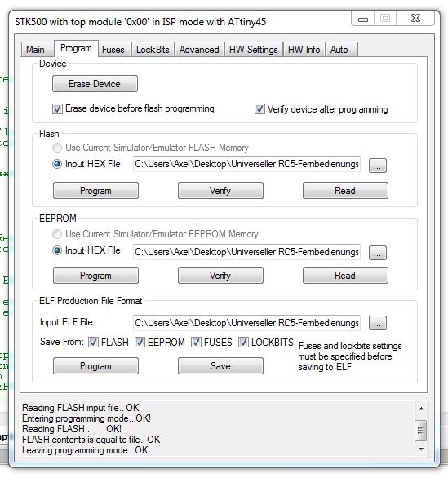This screenshot has width=448, height=482.
Task: Select the Program tab
Action: (76, 48)
